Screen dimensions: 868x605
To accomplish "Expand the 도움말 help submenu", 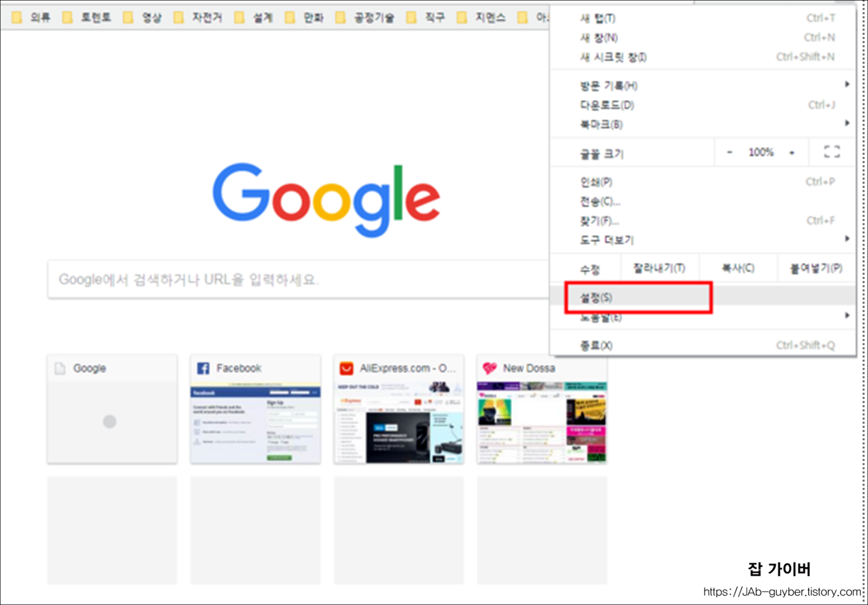I will pyautogui.click(x=703, y=317).
